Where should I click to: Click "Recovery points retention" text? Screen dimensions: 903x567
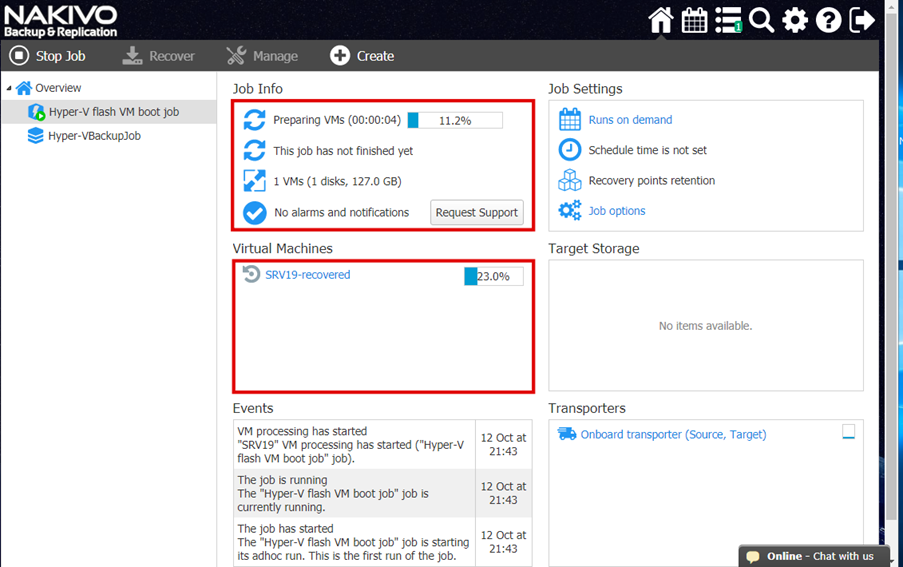pos(651,181)
